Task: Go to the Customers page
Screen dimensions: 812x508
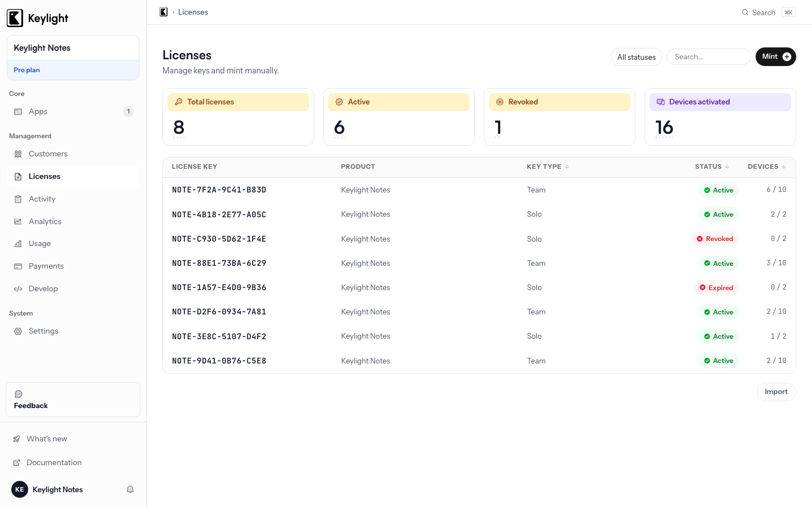Action: (x=73, y=154)
